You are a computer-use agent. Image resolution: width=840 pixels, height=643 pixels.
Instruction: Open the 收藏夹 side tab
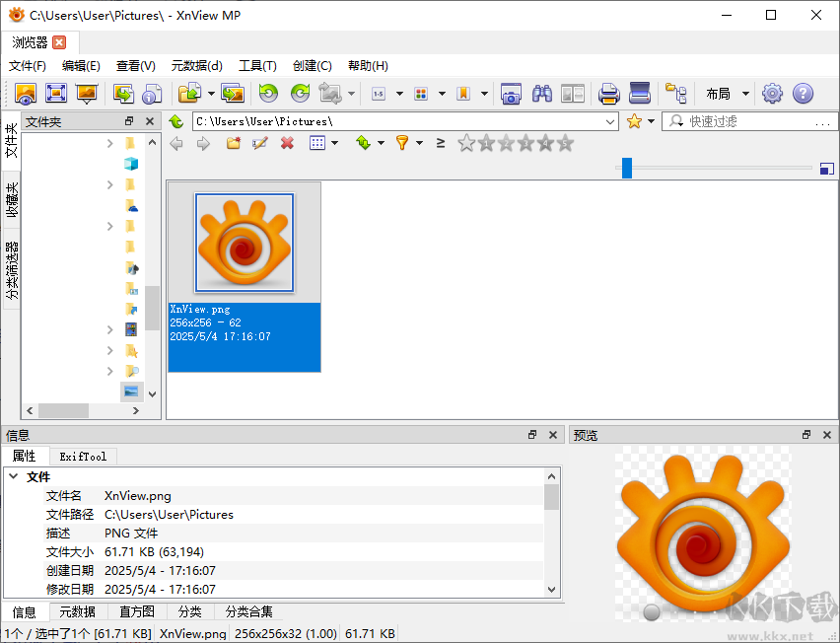click(x=12, y=200)
